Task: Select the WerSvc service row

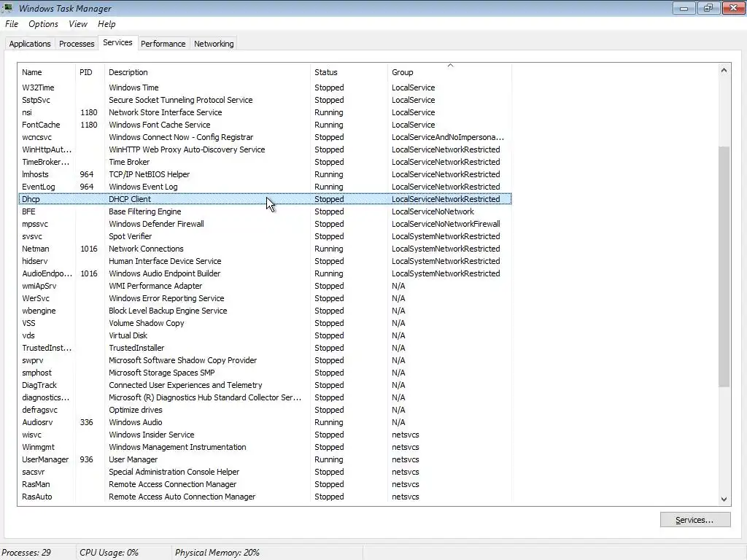Action: pos(265,298)
